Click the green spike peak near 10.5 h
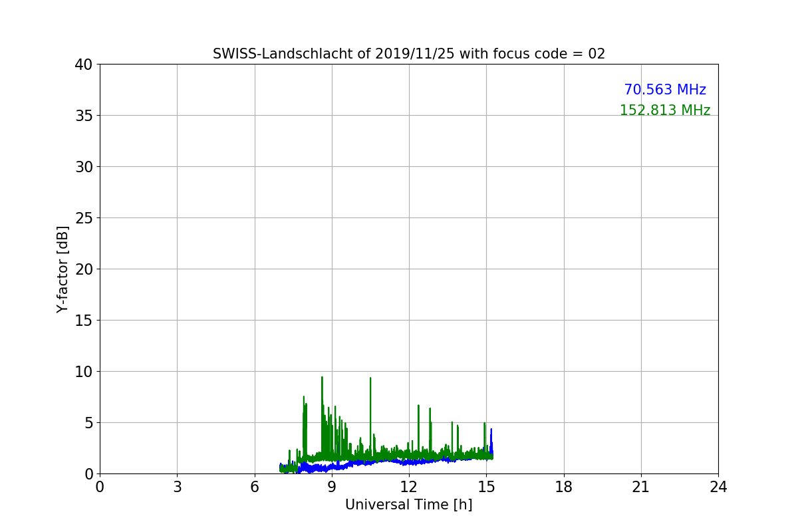The height and width of the screenshot is (532, 798). pos(370,378)
